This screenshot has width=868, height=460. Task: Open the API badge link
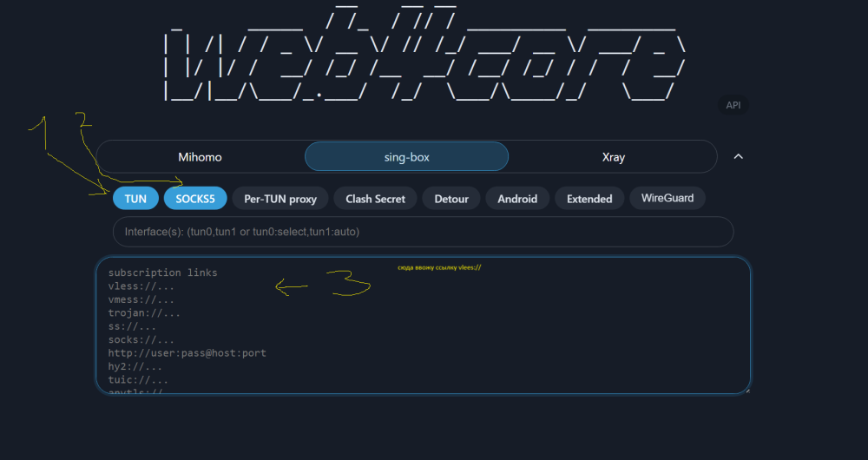tap(733, 105)
